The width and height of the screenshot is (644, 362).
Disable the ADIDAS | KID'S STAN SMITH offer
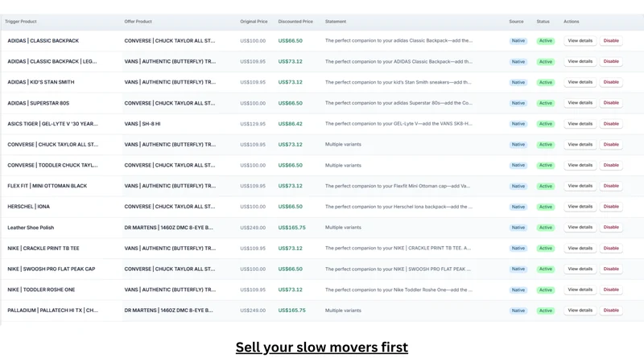(x=611, y=82)
